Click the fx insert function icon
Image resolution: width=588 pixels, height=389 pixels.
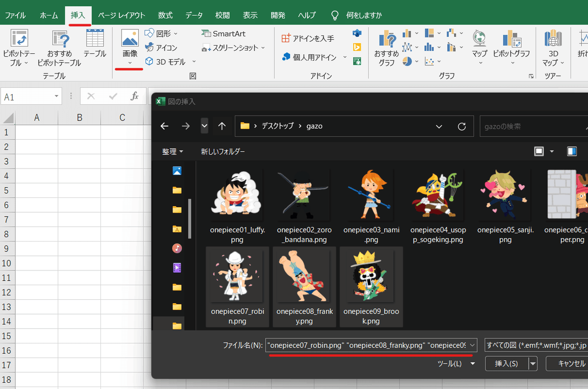134,97
